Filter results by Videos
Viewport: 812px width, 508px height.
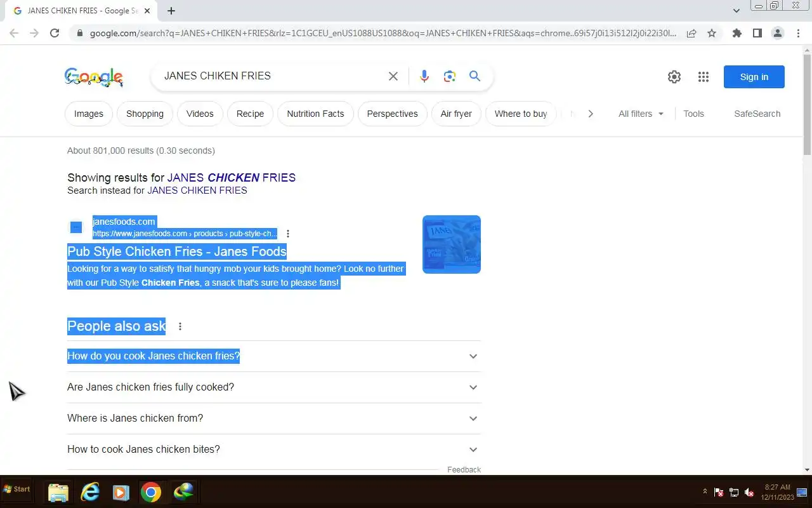coord(200,114)
